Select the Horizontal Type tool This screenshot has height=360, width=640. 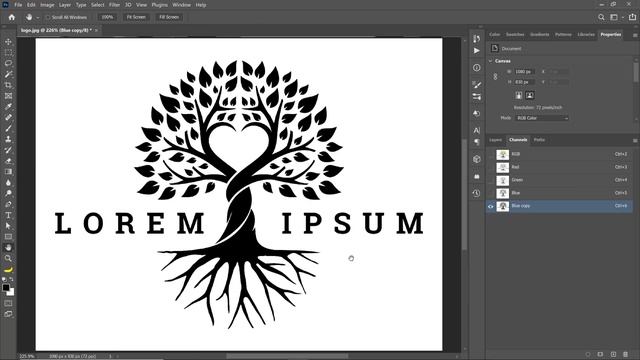8,215
